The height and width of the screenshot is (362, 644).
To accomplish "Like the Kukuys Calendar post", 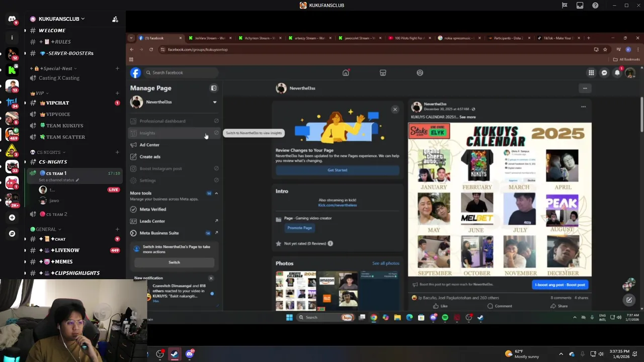I will [440, 306].
